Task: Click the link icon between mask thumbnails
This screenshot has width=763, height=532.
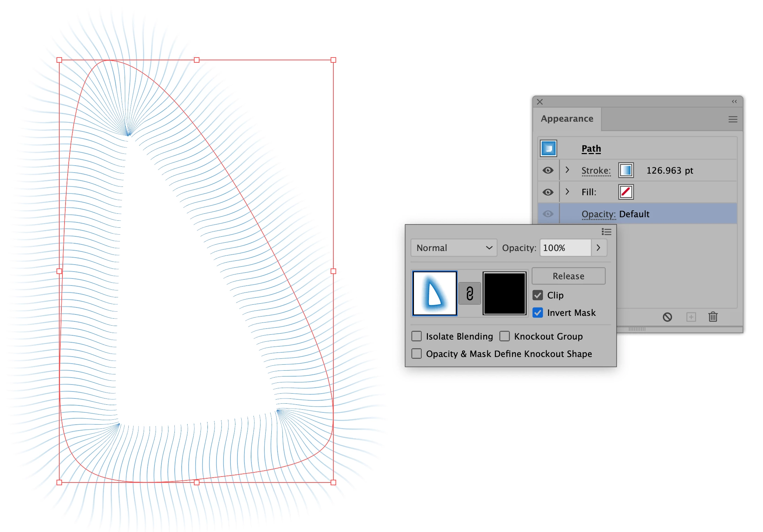Action: pos(469,294)
